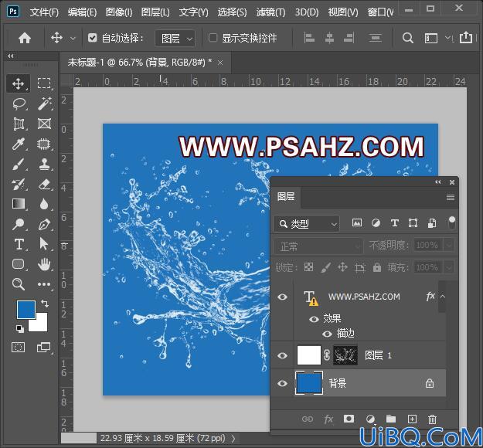Click the search magnifier in options bar
483x448 pixels.
(x=407, y=38)
